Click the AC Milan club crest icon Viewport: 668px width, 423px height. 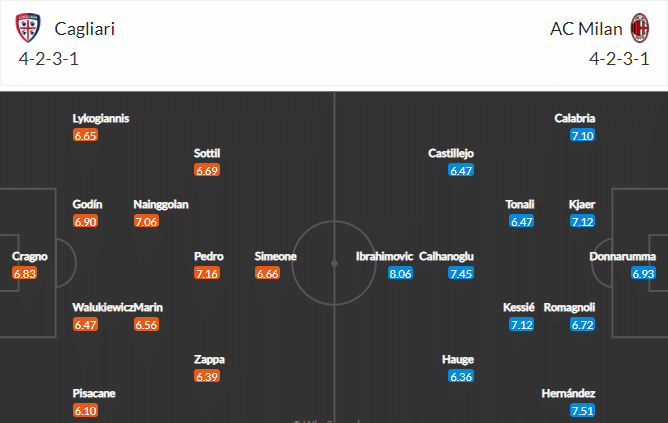pos(639,28)
